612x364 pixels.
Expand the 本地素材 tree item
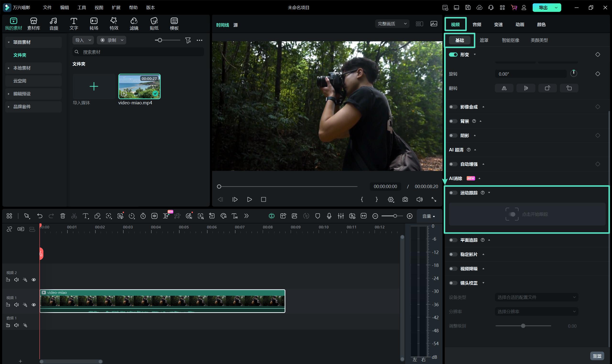[x=9, y=68]
